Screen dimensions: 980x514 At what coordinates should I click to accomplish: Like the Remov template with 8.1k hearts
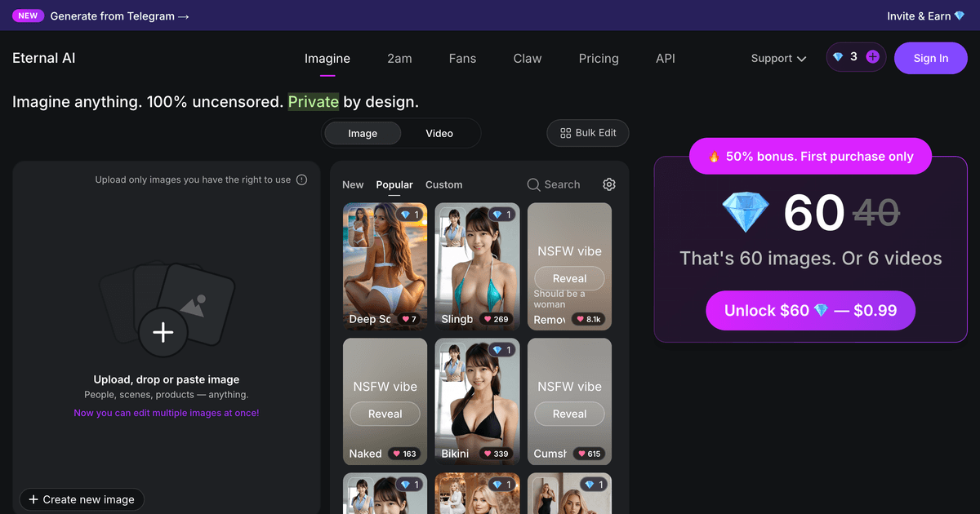coord(588,319)
